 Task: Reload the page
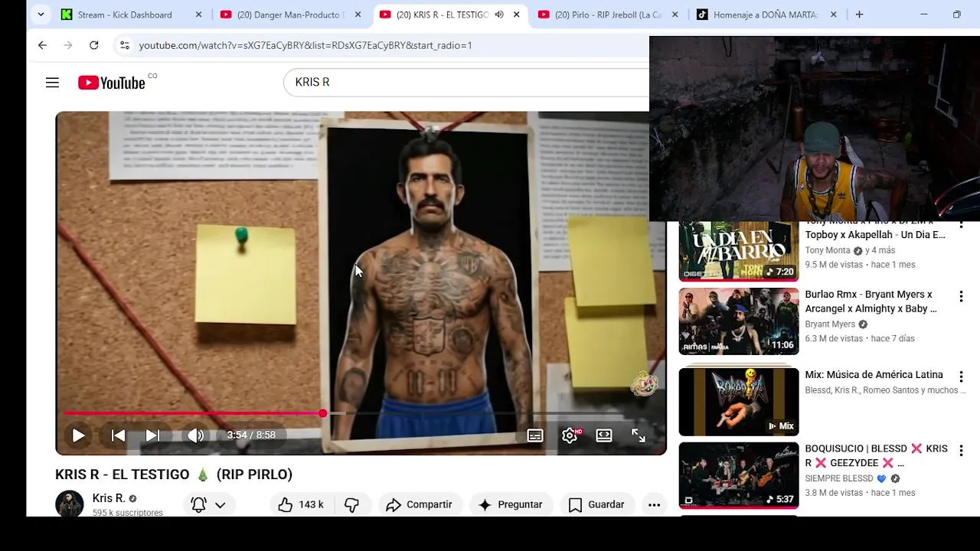pos(93,45)
